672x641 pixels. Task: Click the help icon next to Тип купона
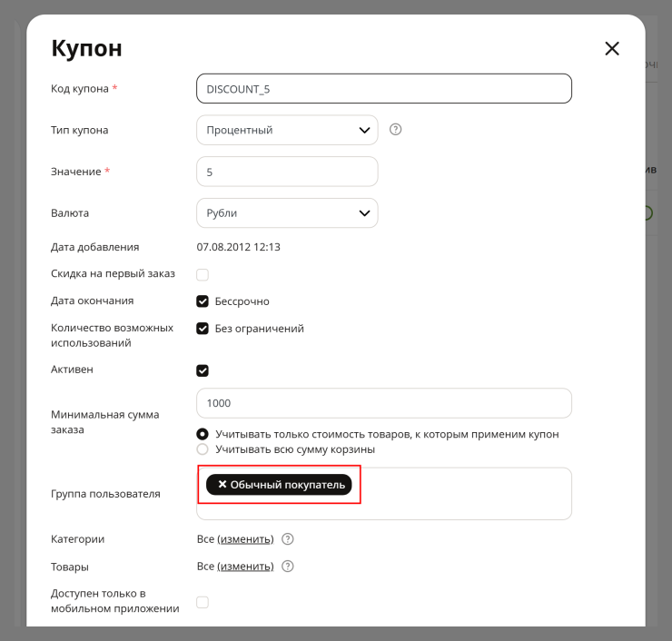(x=395, y=130)
